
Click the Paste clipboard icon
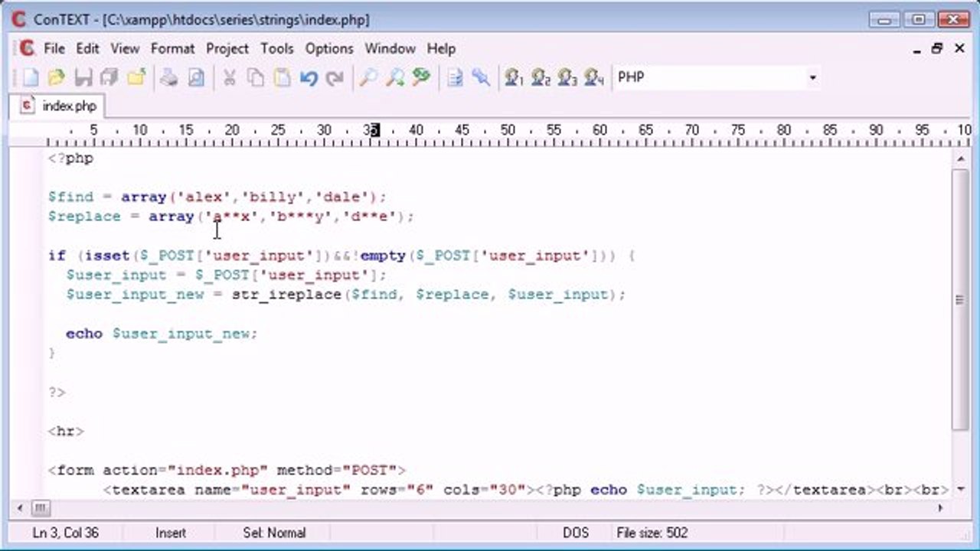[283, 77]
